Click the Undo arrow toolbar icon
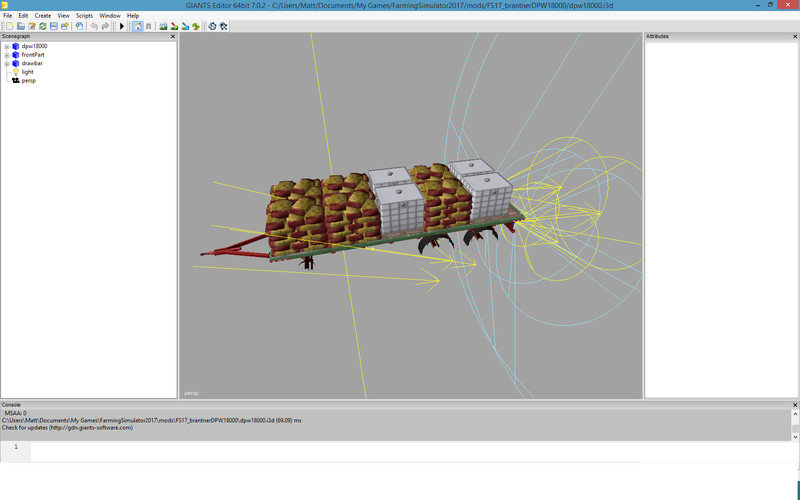The height and width of the screenshot is (500, 800). coord(94,26)
